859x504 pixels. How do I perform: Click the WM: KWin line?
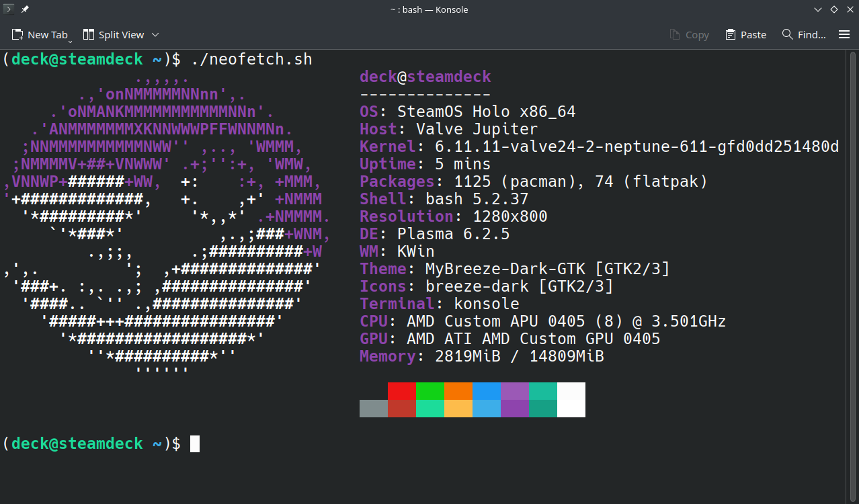[x=397, y=251]
